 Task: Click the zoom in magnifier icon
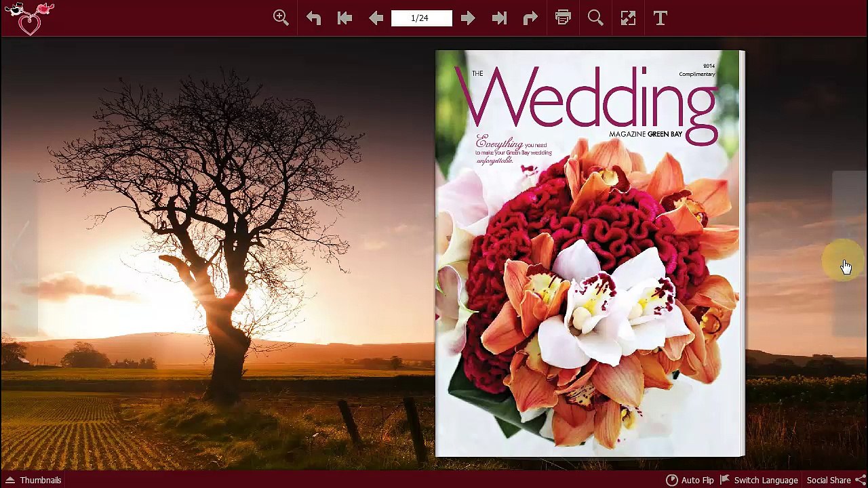point(281,18)
